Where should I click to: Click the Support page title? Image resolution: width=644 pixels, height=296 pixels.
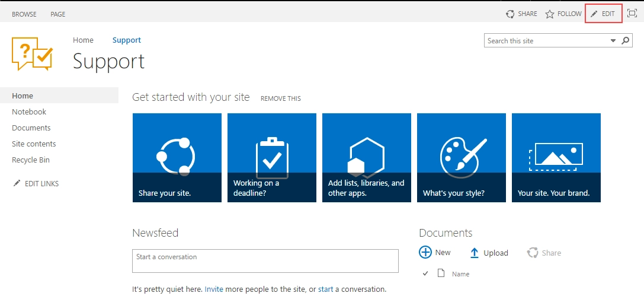click(109, 62)
